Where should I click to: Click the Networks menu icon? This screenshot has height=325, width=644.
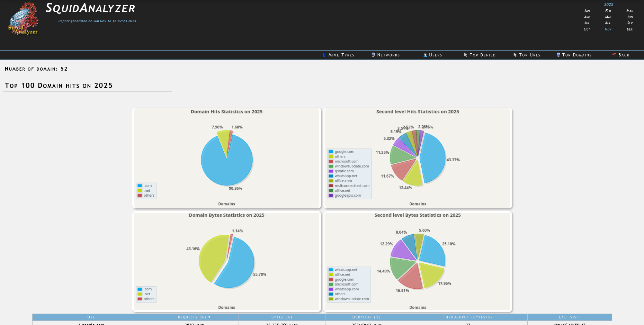tap(373, 55)
